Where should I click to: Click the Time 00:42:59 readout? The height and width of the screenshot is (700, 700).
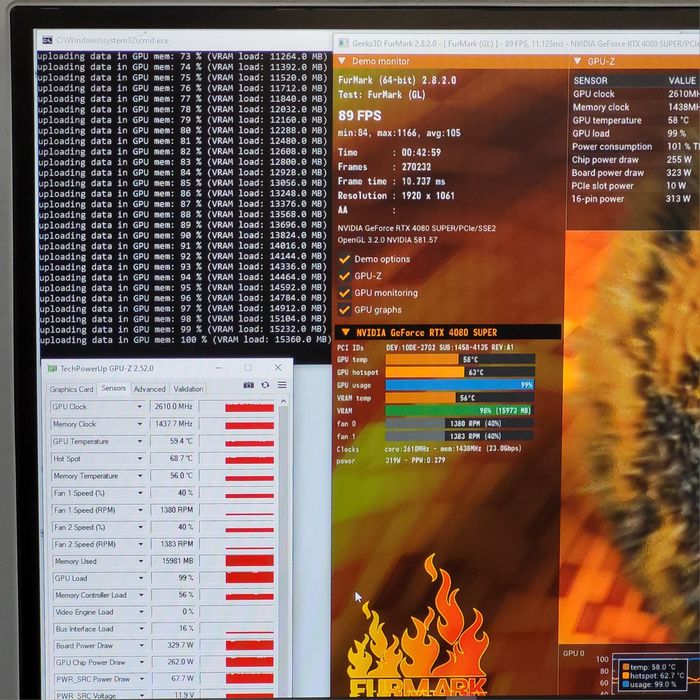tap(389, 153)
